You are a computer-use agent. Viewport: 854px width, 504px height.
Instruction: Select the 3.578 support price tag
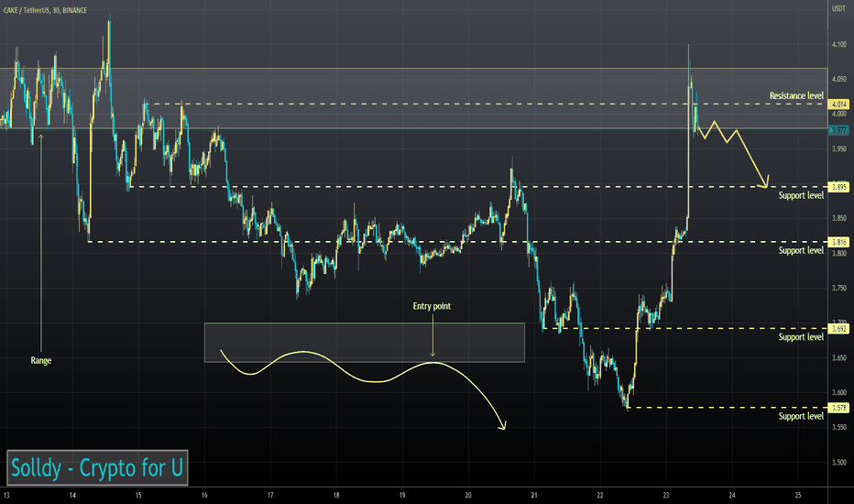[x=838, y=408]
